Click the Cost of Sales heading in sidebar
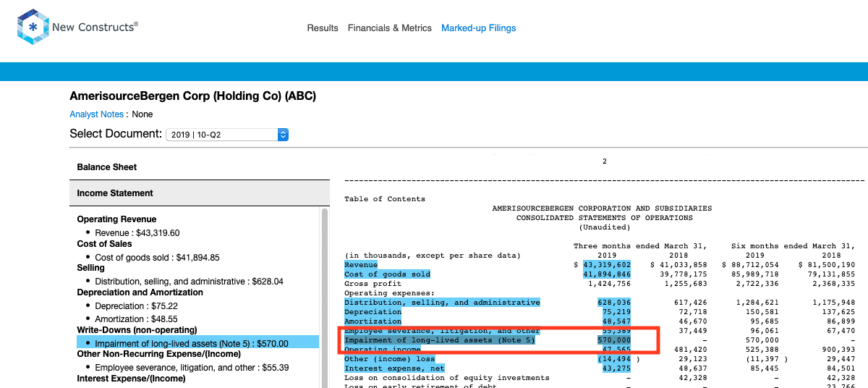The height and width of the screenshot is (388, 868). (104, 244)
